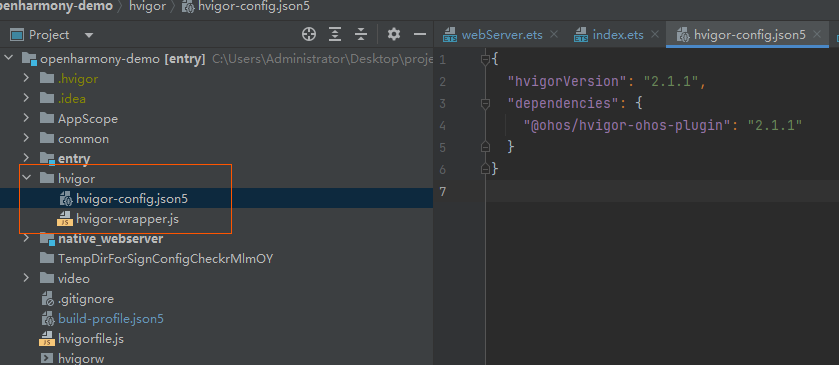
Task: Click the locate/select opened file target icon
Action: (309, 35)
